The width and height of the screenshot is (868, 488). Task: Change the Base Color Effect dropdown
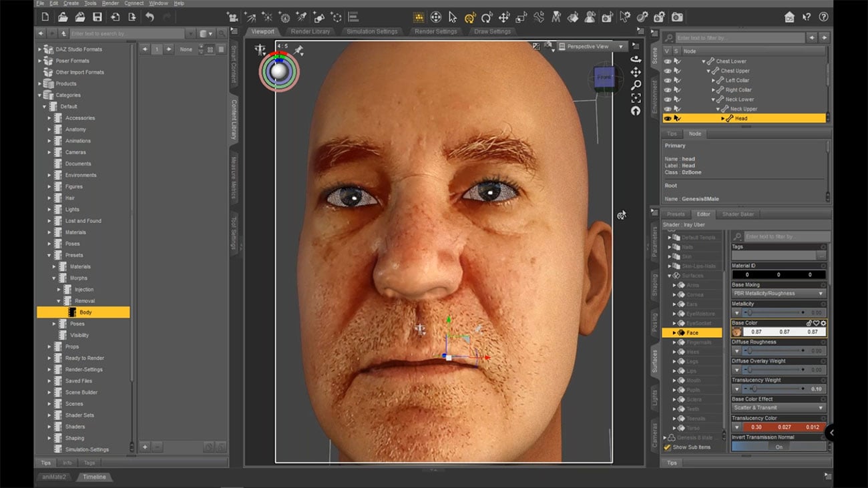pyautogui.click(x=779, y=407)
